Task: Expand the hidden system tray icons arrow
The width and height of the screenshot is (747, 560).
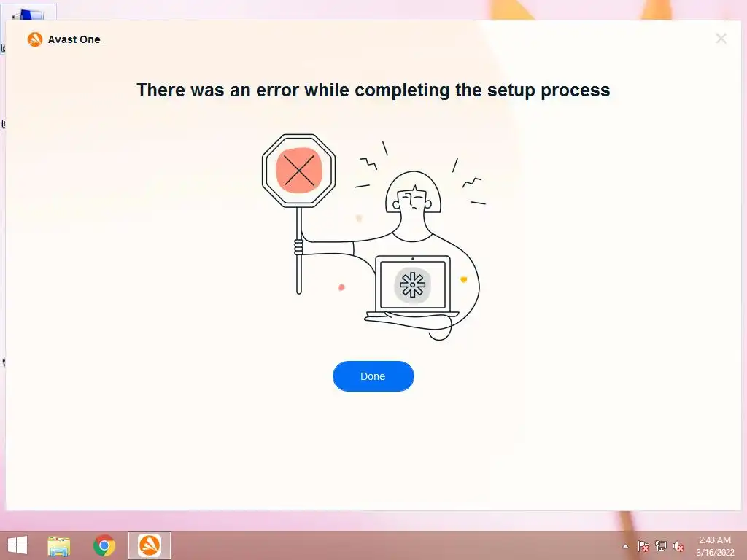Action: (625, 546)
